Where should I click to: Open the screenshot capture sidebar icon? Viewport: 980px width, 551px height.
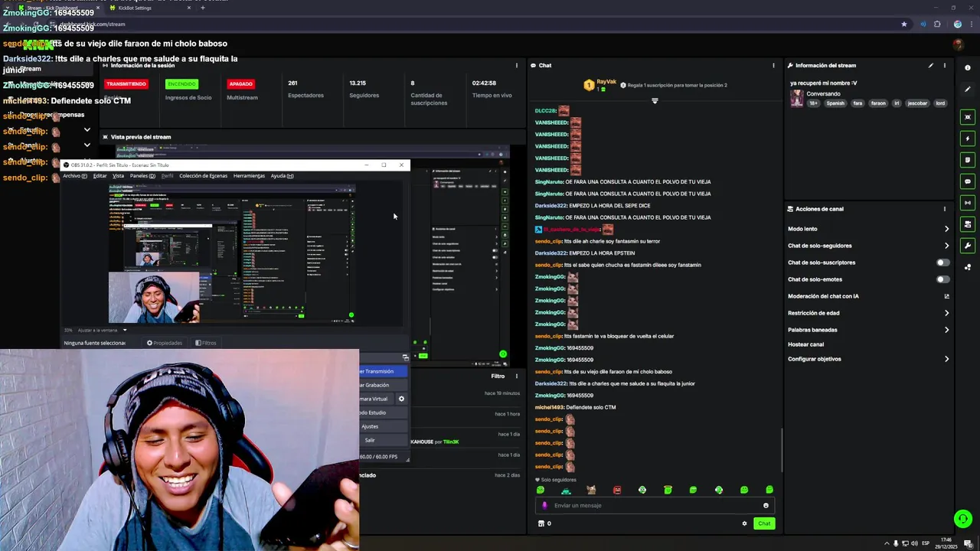click(x=968, y=117)
